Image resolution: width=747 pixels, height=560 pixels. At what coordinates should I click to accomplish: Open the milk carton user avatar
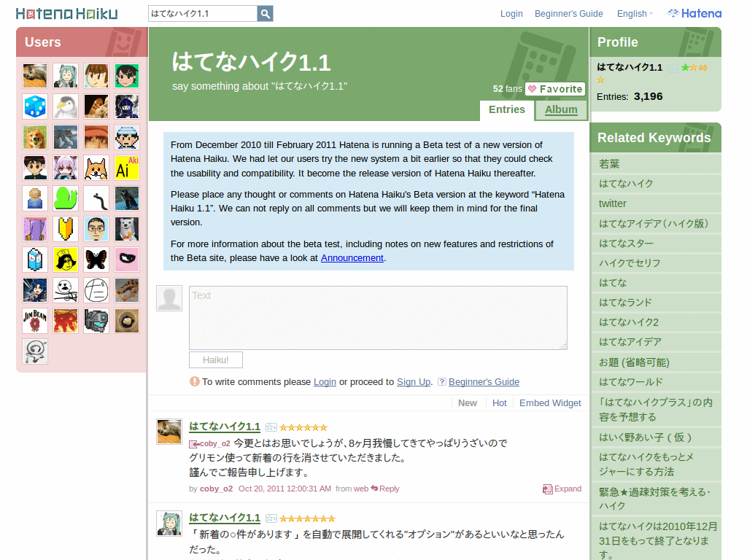coord(35,260)
